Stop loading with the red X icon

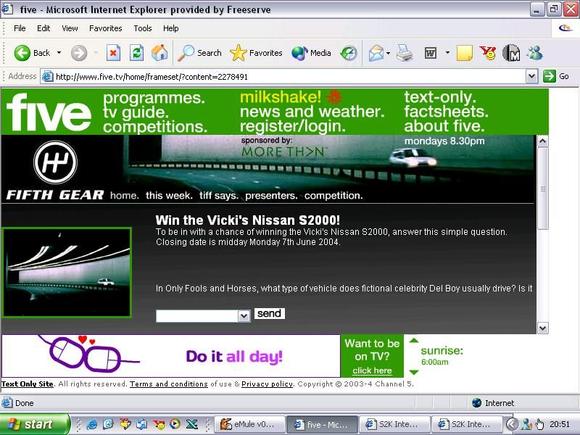(113, 53)
